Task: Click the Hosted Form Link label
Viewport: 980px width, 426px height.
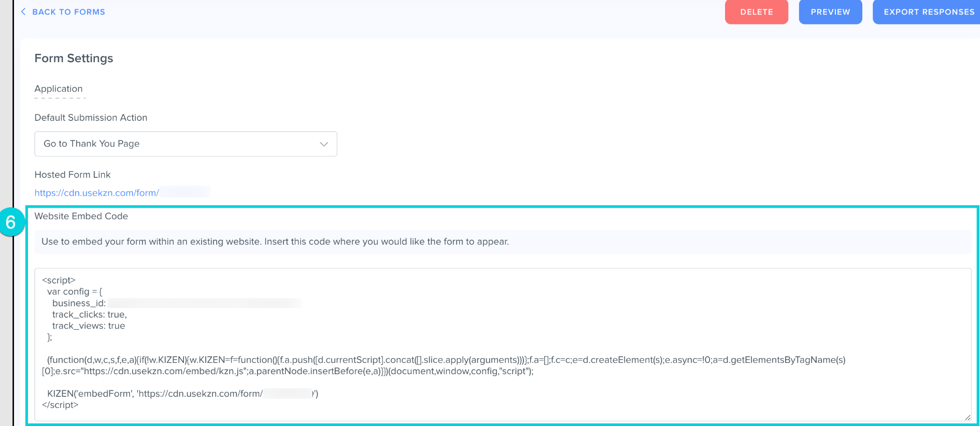Action: (x=73, y=175)
